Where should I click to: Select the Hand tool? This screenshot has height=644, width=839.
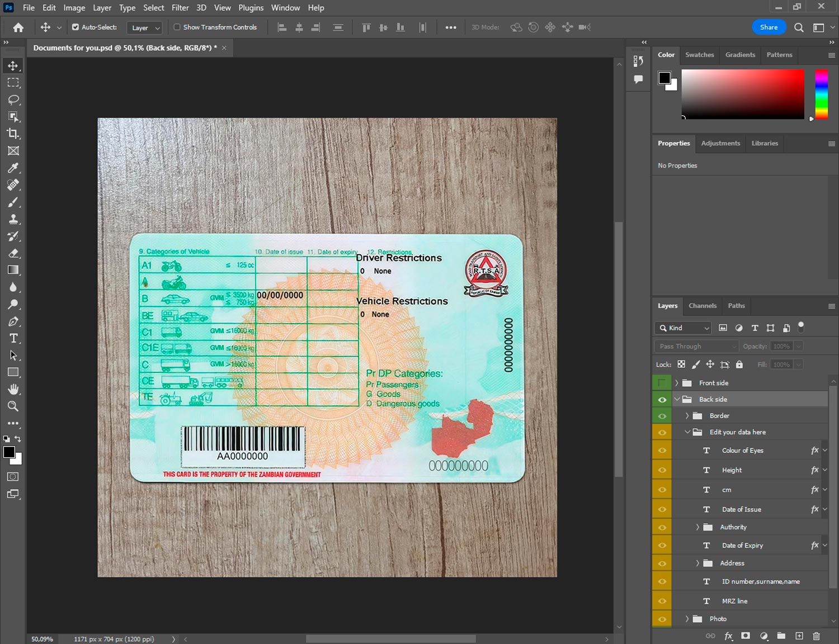click(13, 389)
